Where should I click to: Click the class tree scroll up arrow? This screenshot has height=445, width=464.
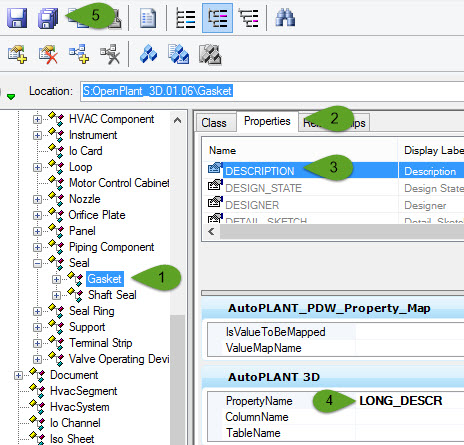[x=178, y=120]
